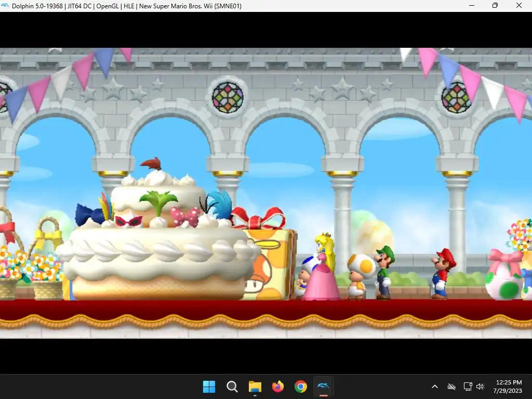Viewport: 532px width, 399px height.
Task: Open the Windows Start menu
Action: coord(209,387)
